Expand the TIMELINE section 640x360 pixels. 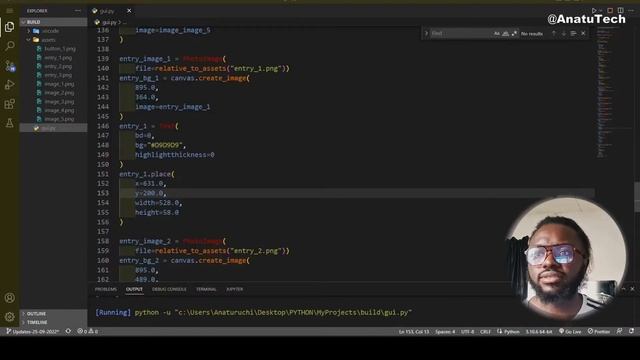(53, 322)
